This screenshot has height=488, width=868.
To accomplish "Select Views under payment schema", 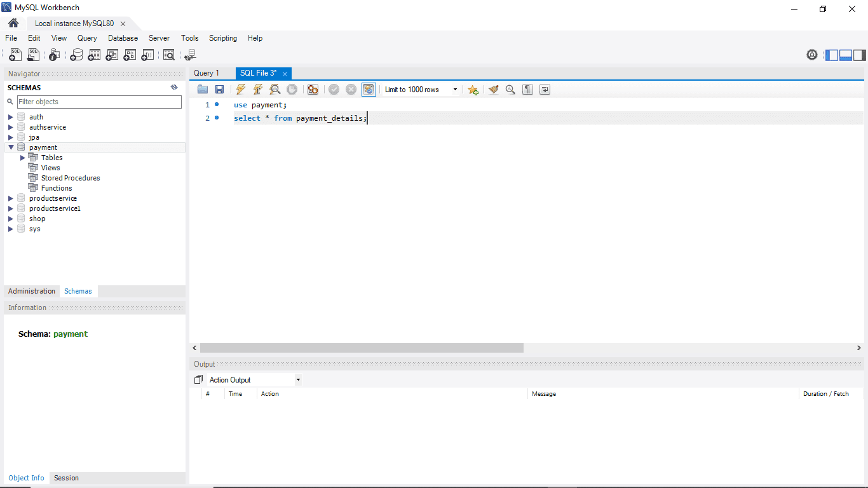I will pyautogui.click(x=51, y=168).
